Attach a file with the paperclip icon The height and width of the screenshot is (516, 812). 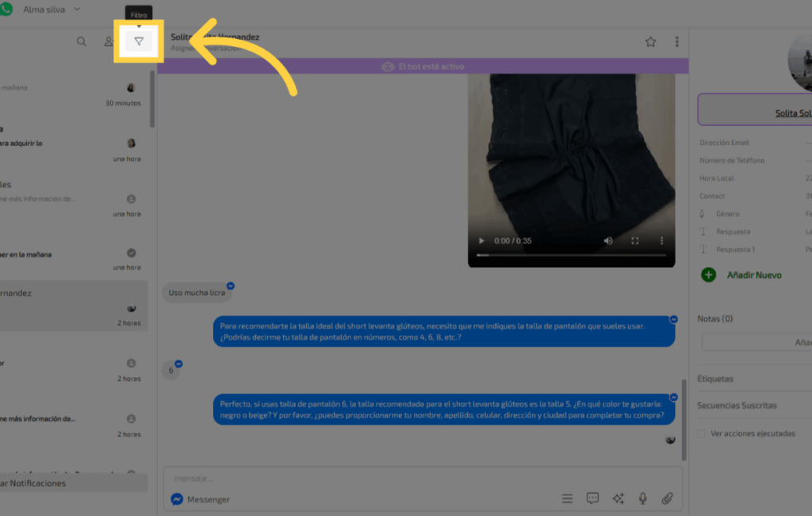668,499
